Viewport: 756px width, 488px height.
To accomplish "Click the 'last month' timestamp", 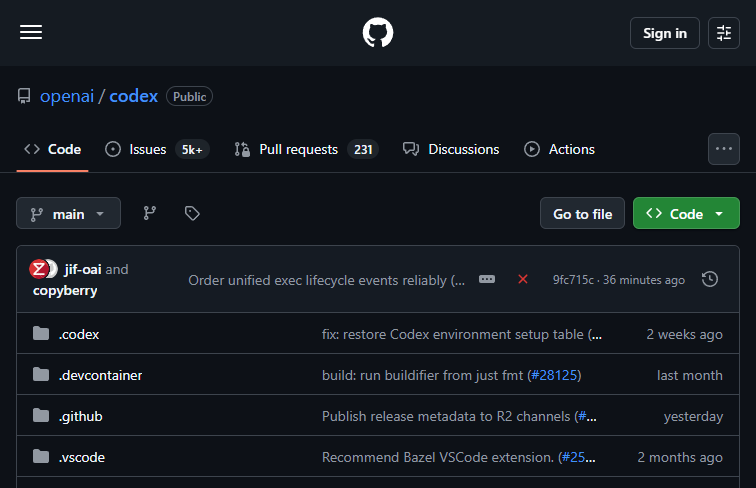I will point(689,375).
